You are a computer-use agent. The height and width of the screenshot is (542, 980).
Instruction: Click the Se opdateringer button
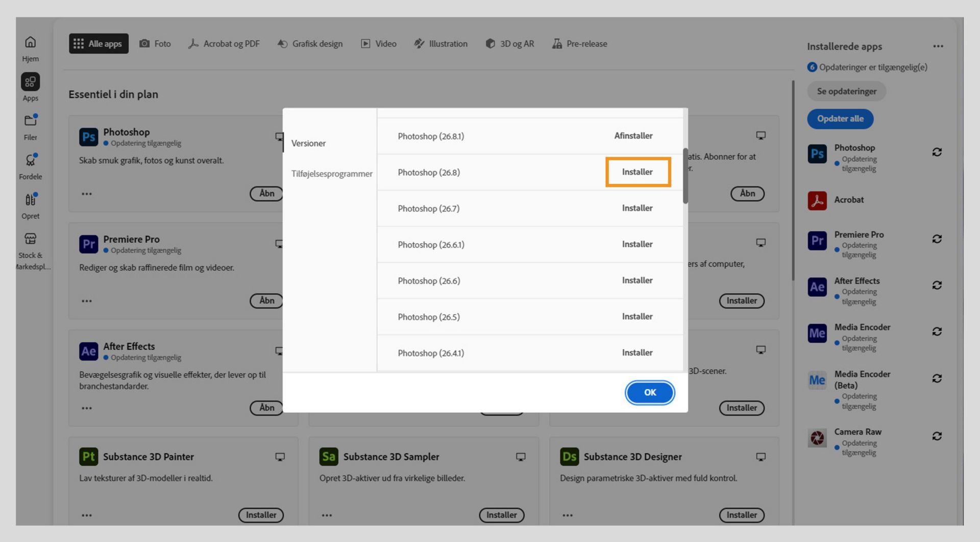click(847, 91)
